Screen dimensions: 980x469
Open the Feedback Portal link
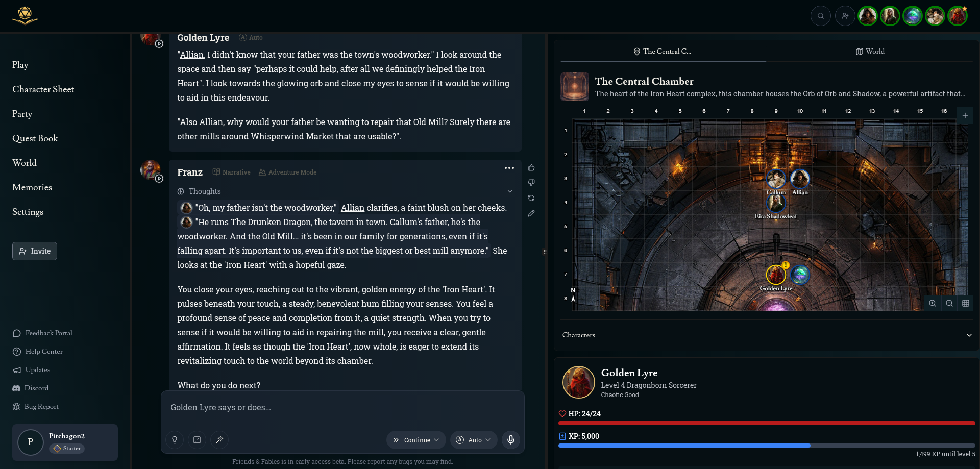click(48, 333)
